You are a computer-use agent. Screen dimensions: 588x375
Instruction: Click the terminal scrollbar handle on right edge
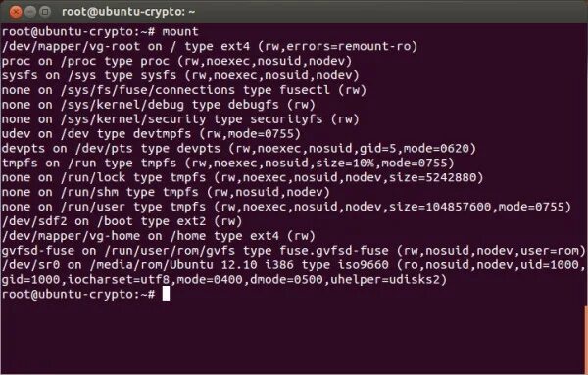point(586,339)
